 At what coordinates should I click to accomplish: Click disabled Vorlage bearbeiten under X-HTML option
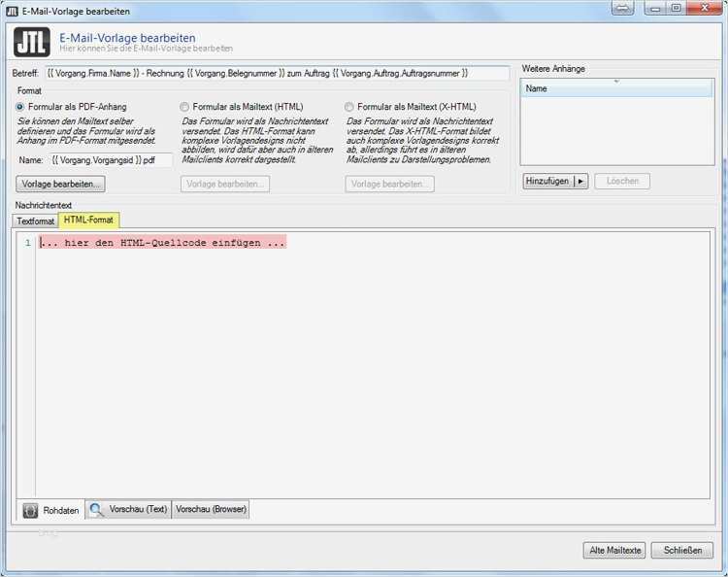[389, 184]
